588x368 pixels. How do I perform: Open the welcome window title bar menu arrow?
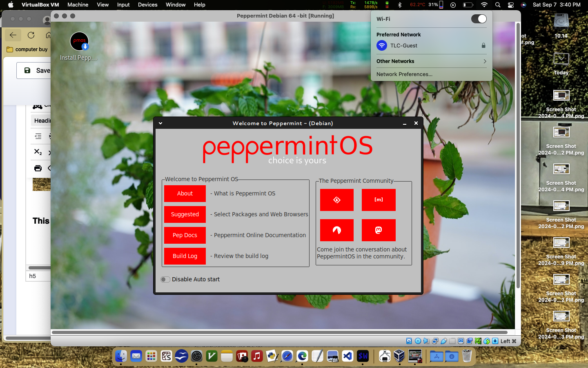click(160, 123)
